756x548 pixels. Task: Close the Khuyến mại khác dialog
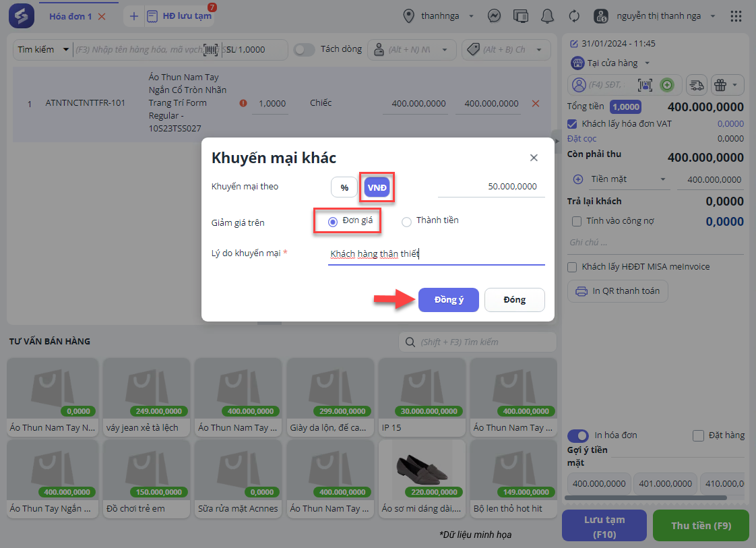533,158
